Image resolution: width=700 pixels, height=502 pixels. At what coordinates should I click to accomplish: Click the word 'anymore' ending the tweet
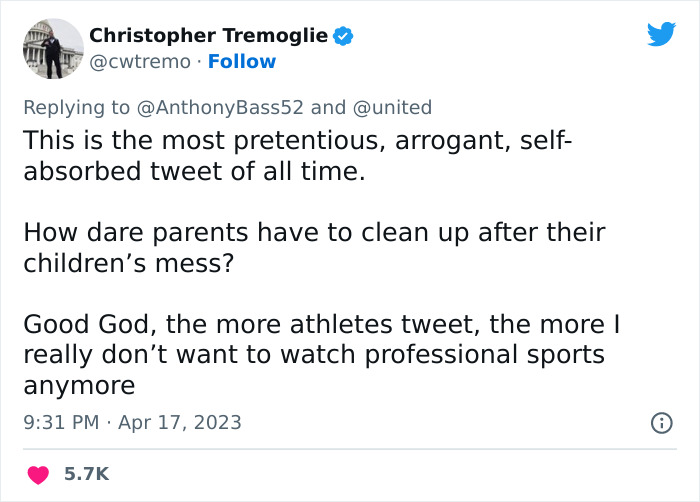tap(78, 385)
